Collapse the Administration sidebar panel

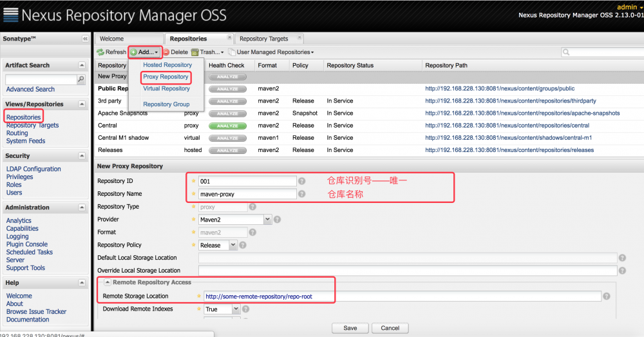(82, 207)
